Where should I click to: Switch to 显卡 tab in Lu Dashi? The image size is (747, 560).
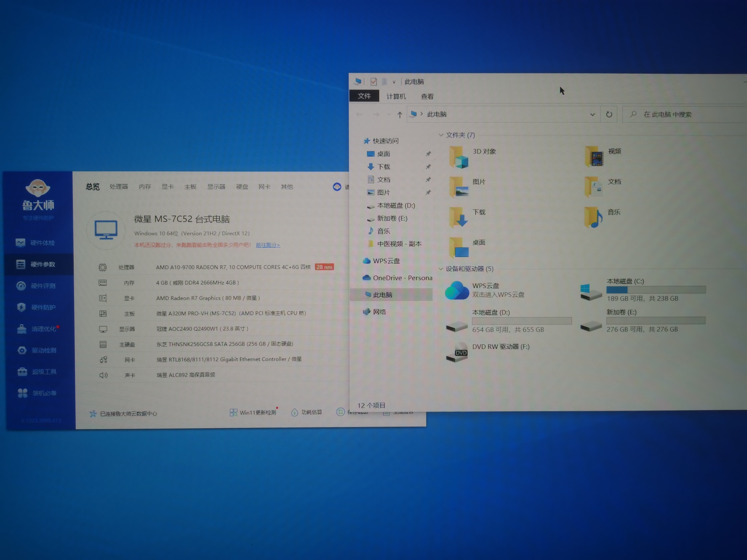(x=168, y=187)
